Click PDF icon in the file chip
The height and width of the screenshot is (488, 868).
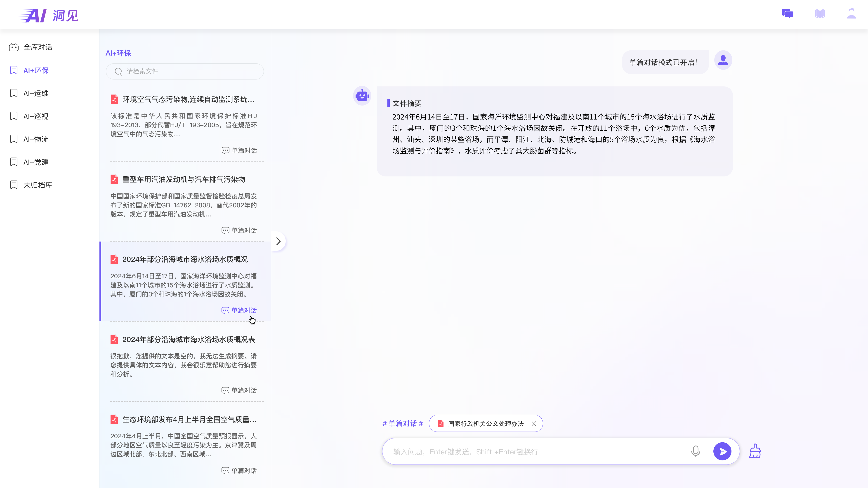(441, 423)
